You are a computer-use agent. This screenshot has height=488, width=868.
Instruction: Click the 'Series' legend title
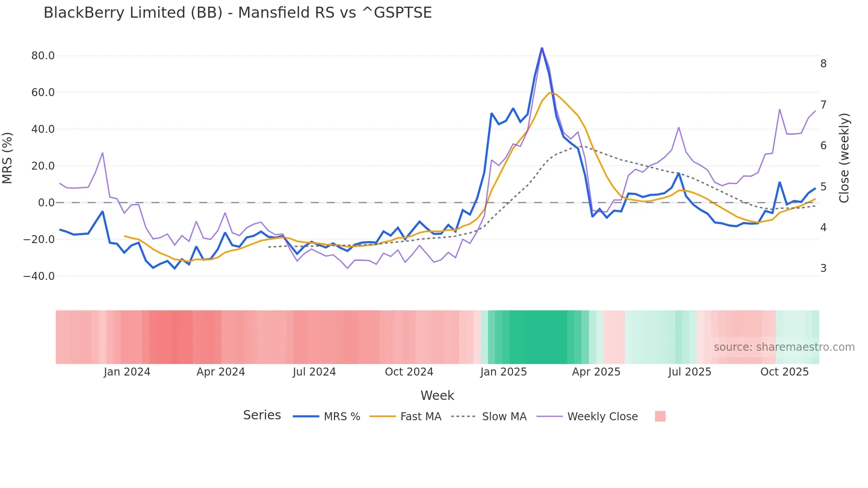click(x=262, y=415)
